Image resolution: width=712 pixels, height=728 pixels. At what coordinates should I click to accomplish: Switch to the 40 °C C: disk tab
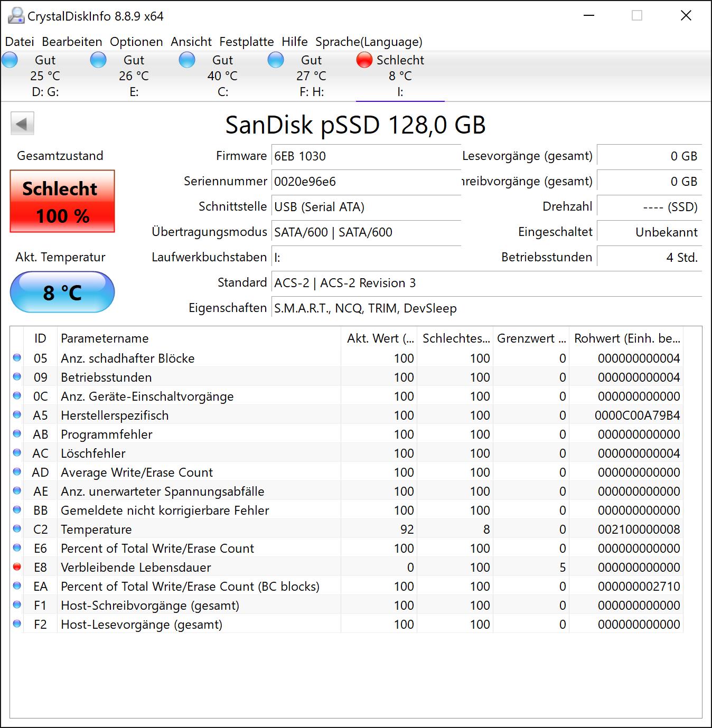[223, 75]
